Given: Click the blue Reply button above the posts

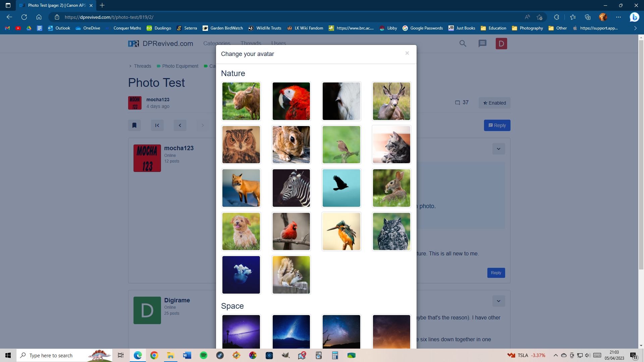Looking at the screenshot, I should coord(497,125).
